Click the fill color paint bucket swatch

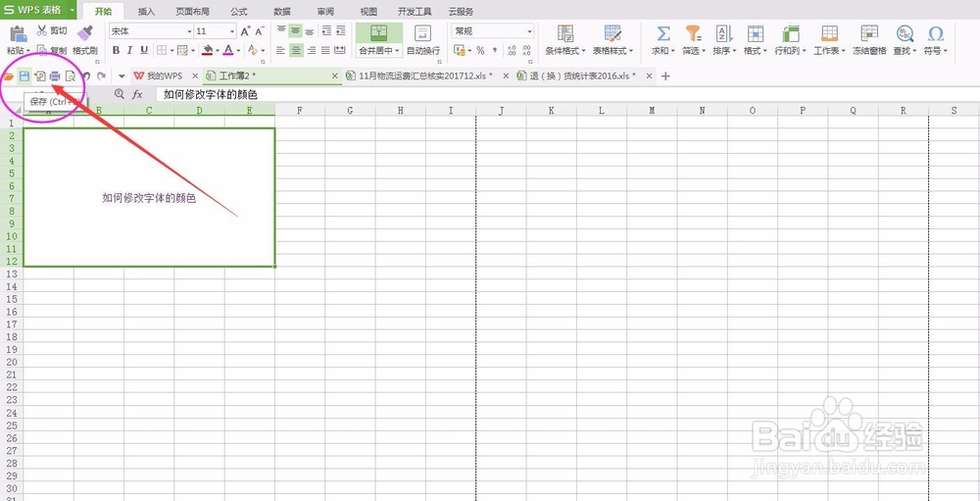(208, 50)
